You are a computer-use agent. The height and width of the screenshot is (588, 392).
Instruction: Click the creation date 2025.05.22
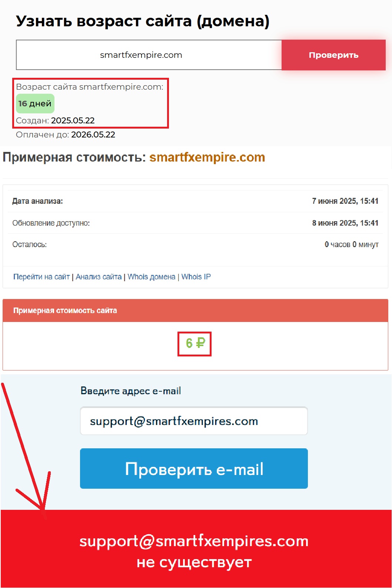[73, 121]
